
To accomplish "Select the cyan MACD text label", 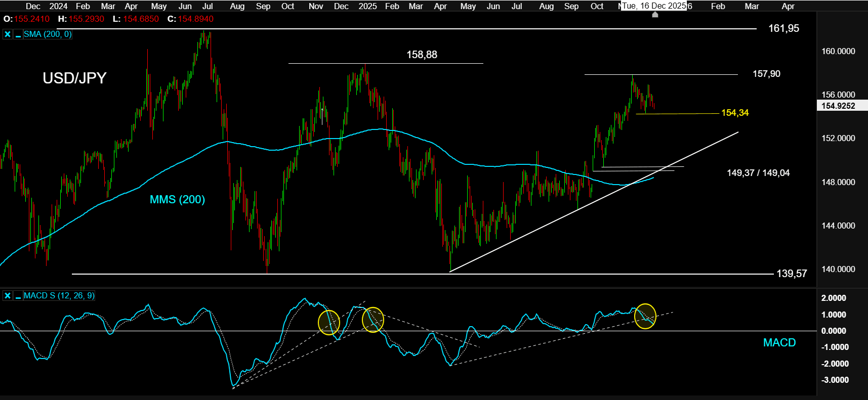I will pos(779,343).
